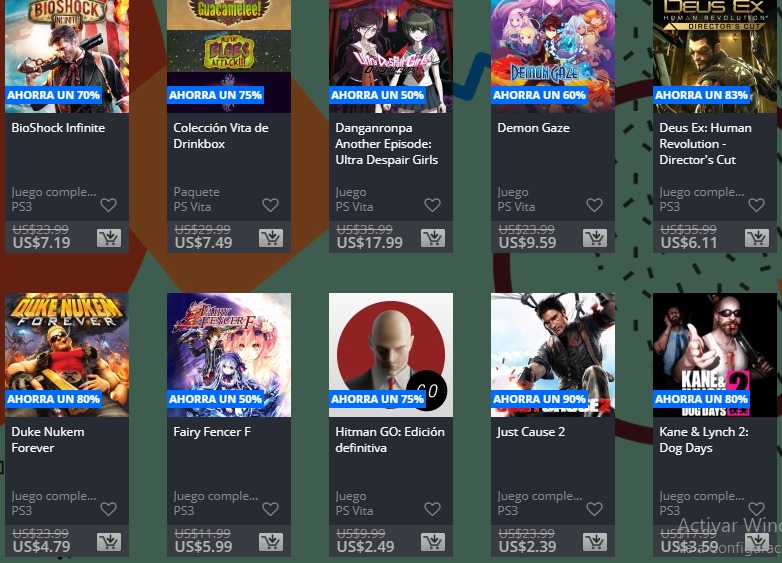The width and height of the screenshot is (782, 563).
Task: Toggle wishlist heart for Just Cause 2
Action: click(x=594, y=509)
